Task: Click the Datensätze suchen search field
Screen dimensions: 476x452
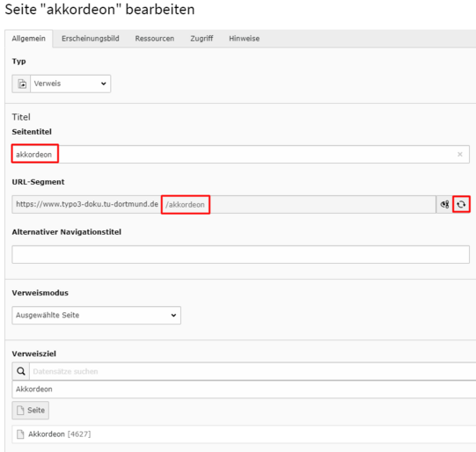Action: click(253, 371)
